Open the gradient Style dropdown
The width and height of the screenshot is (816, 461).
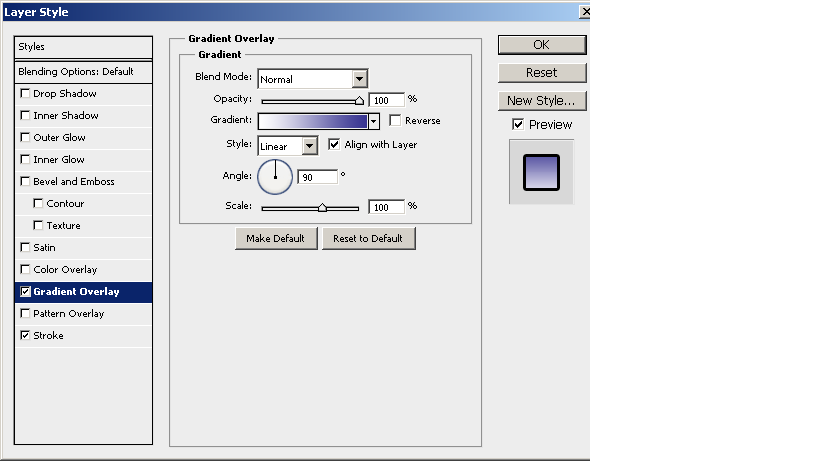pyautogui.click(x=309, y=146)
